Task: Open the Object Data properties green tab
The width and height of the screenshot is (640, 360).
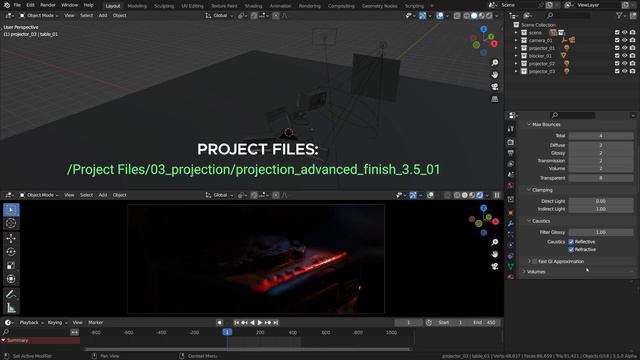Action: click(511, 266)
